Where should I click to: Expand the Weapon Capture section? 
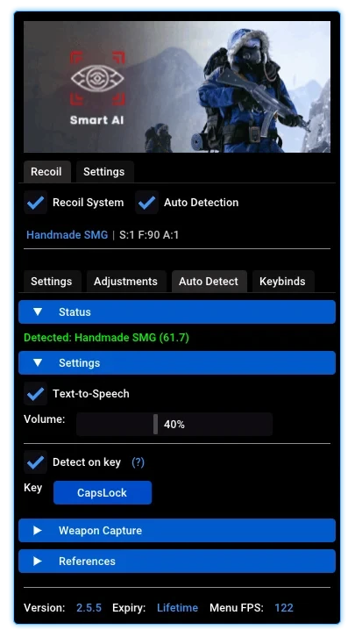[177, 530]
